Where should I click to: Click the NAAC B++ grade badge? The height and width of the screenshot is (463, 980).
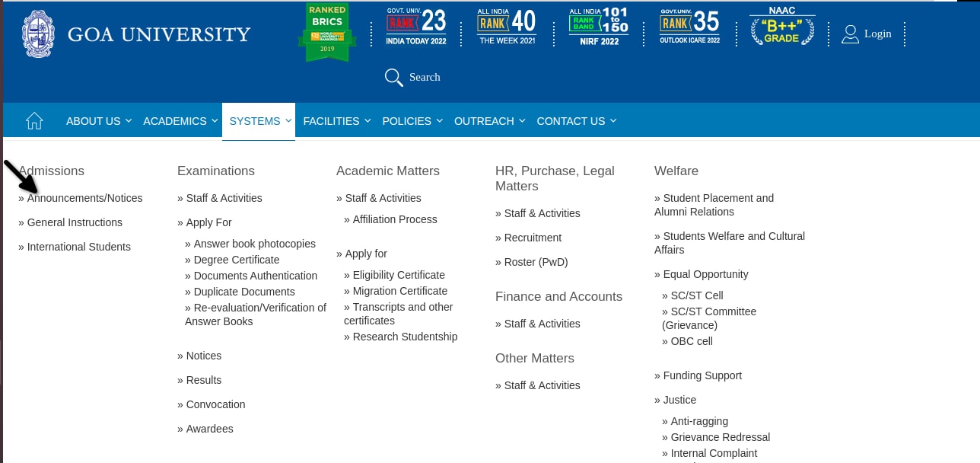click(781, 29)
